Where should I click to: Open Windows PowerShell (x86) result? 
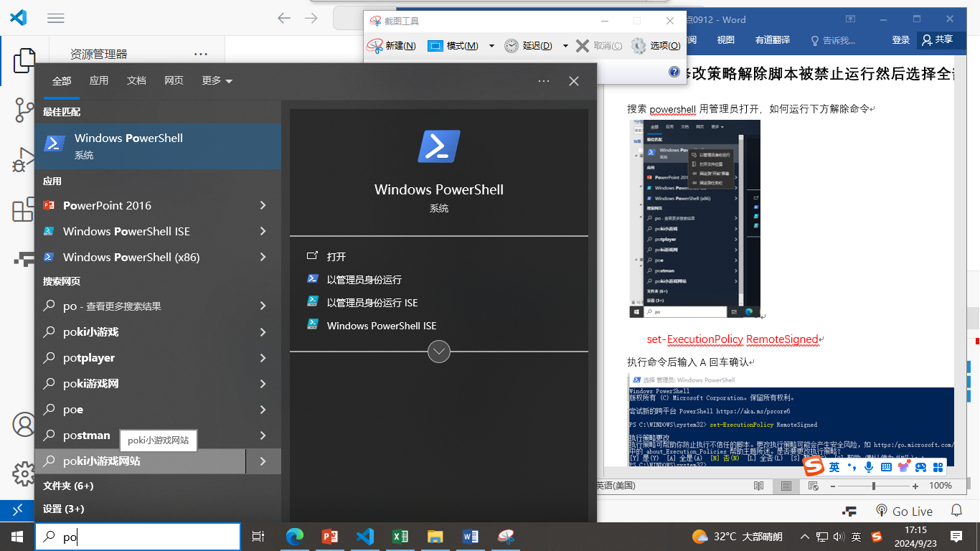pyautogui.click(x=141, y=257)
